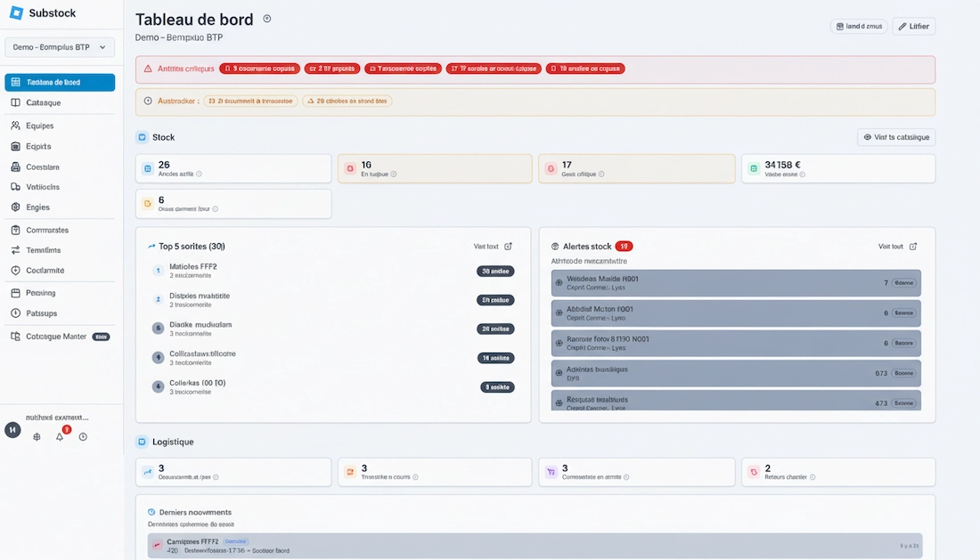Select 'Distpies mvahtitite' row

(x=333, y=300)
